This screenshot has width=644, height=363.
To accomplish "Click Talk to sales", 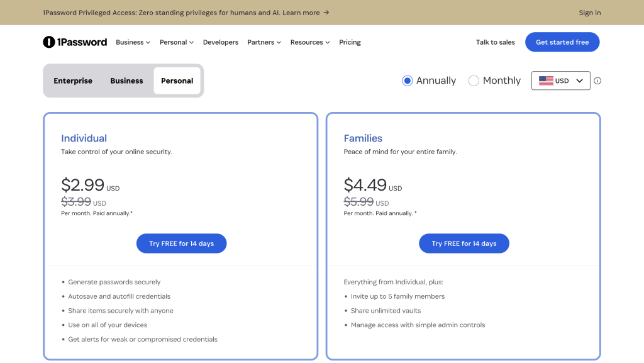I will click(x=496, y=42).
